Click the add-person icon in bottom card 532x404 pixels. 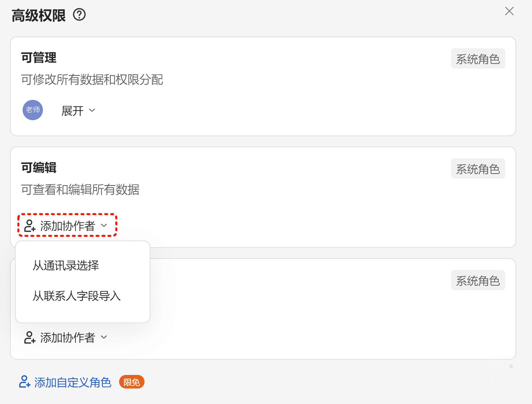(30, 337)
